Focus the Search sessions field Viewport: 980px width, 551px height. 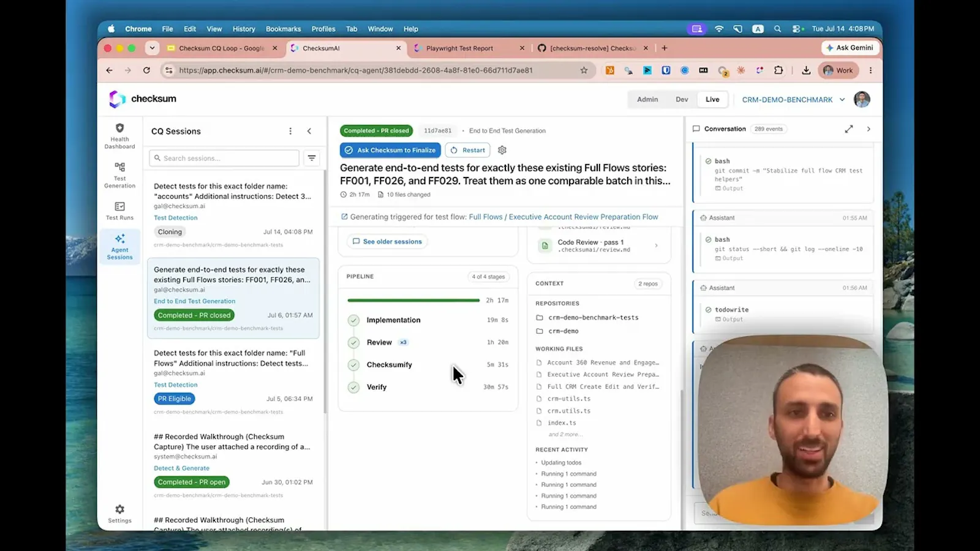click(x=224, y=158)
